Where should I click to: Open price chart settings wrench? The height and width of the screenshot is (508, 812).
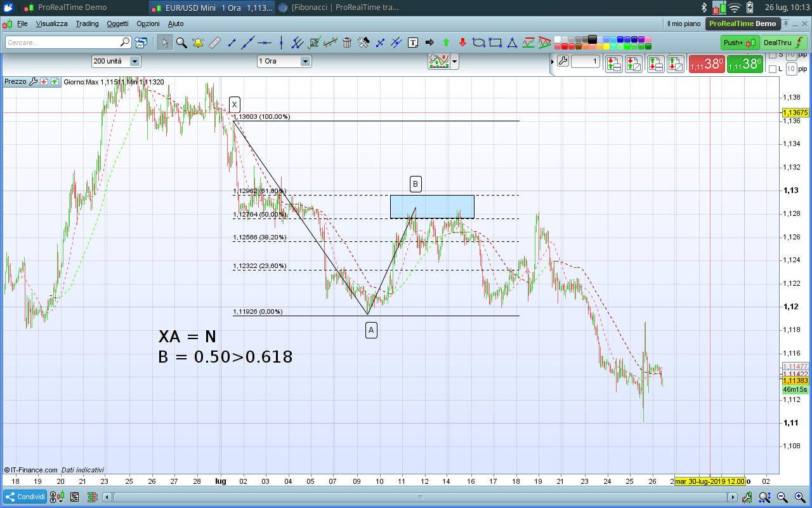34,81
